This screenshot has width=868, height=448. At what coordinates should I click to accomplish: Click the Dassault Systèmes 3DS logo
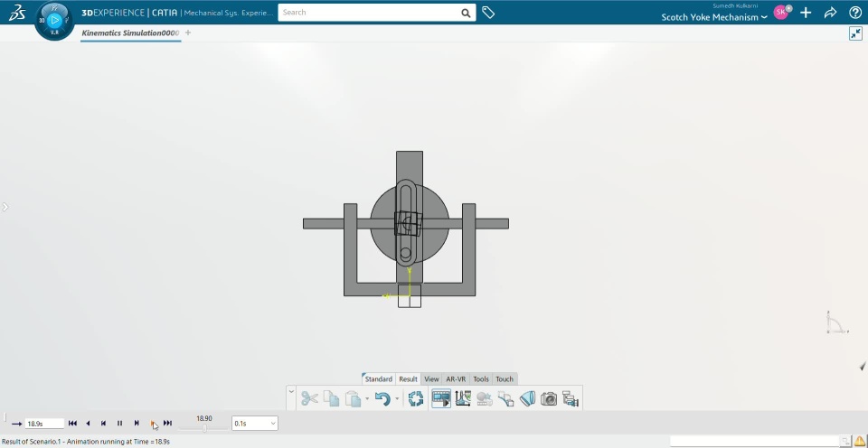pos(17,12)
